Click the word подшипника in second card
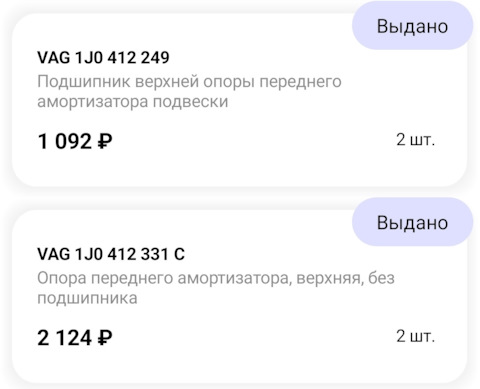The image size is (480, 389). tap(87, 298)
